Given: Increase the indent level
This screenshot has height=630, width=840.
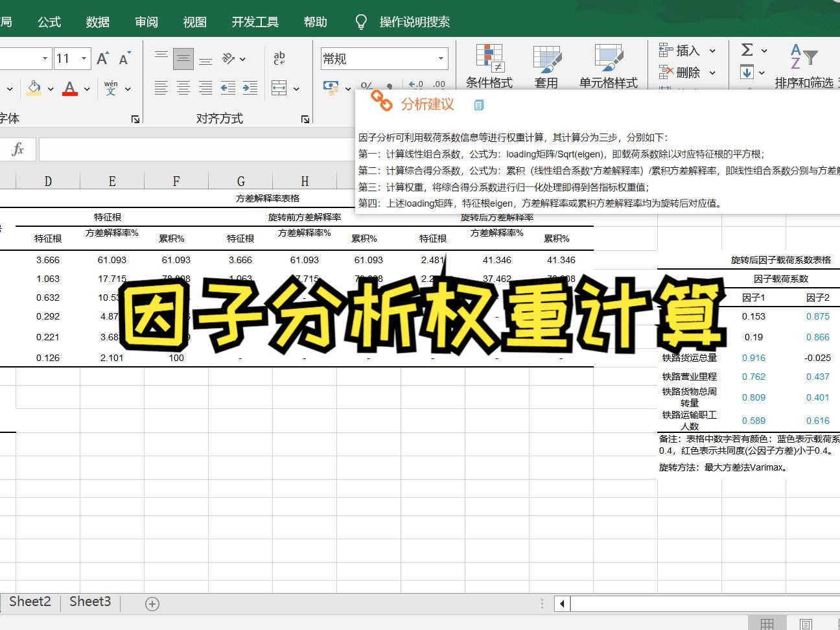Looking at the screenshot, I should point(250,88).
